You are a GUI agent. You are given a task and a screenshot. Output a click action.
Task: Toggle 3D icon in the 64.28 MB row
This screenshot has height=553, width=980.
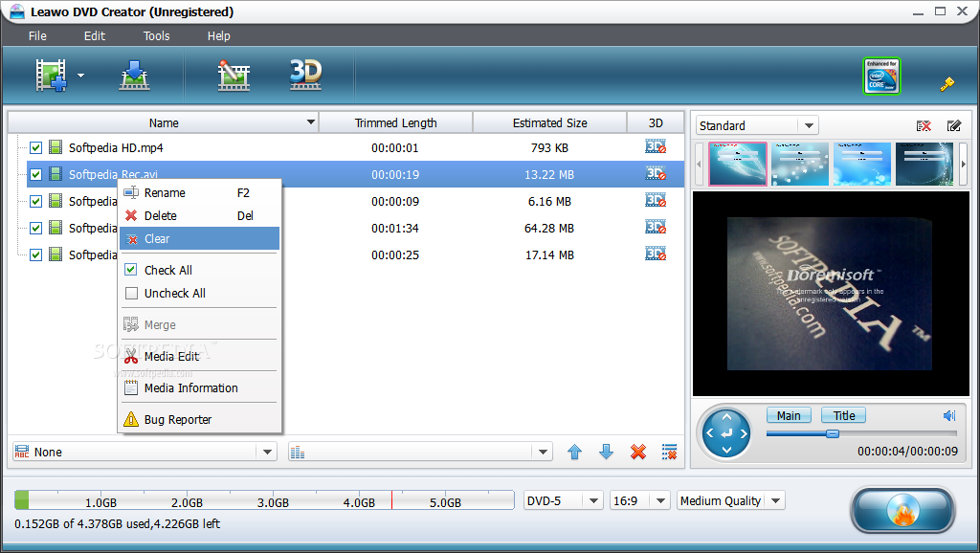click(x=656, y=227)
